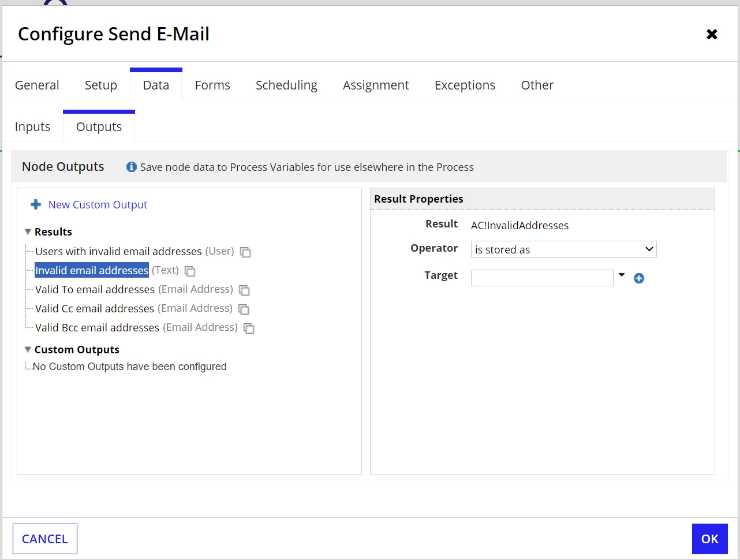The image size is (740, 560).
Task: Collapse the Results tree section
Action: pos(28,232)
